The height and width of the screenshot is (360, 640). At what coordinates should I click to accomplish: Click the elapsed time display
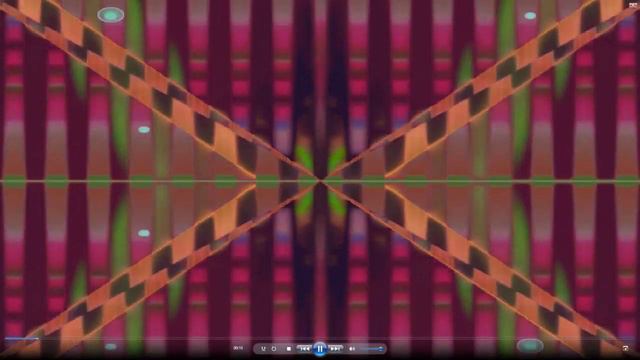point(238,348)
